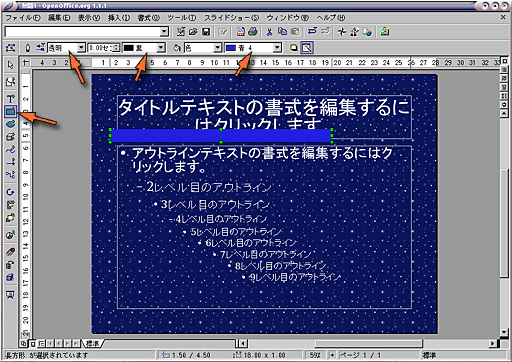Open the 3D Controller cube icon

pyautogui.click(x=10, y=277)
